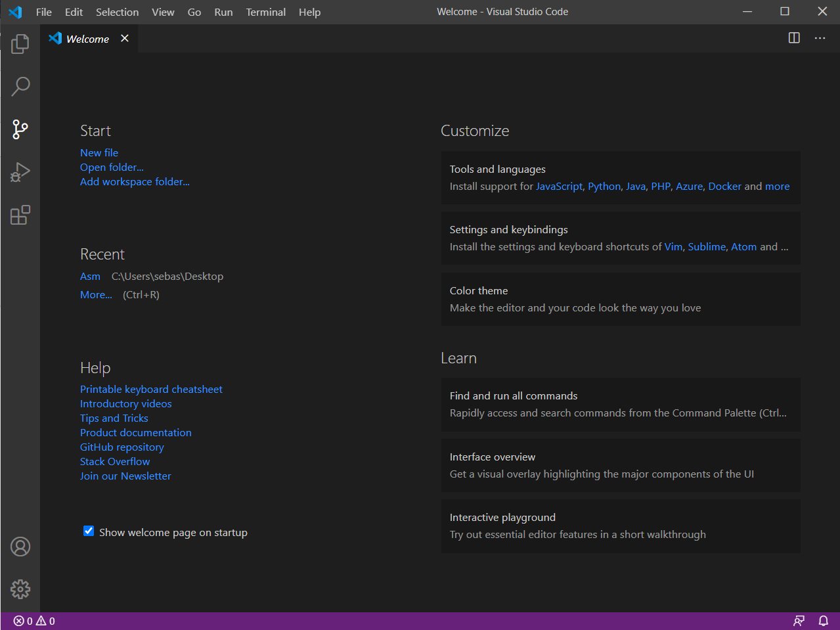Split the editor right
The width and height of the screenshot is (840, 630).
tap(794, 38)
